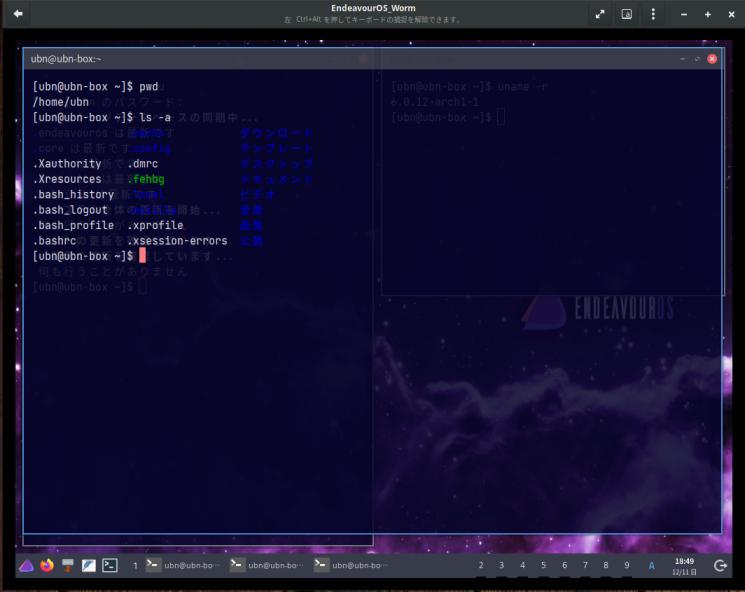Switch to workspace 4
745x592 pixels.
pyautogui.click(x=522, y=565)
